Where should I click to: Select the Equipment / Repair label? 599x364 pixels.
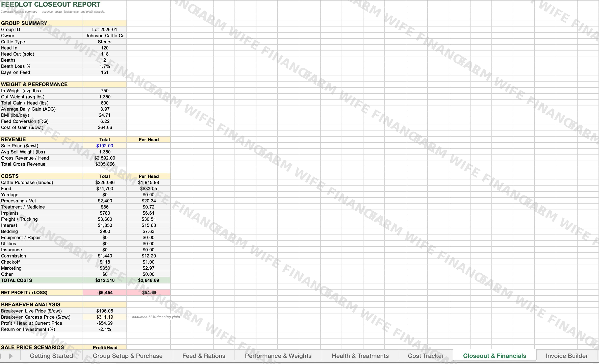(x=41, y=238)
